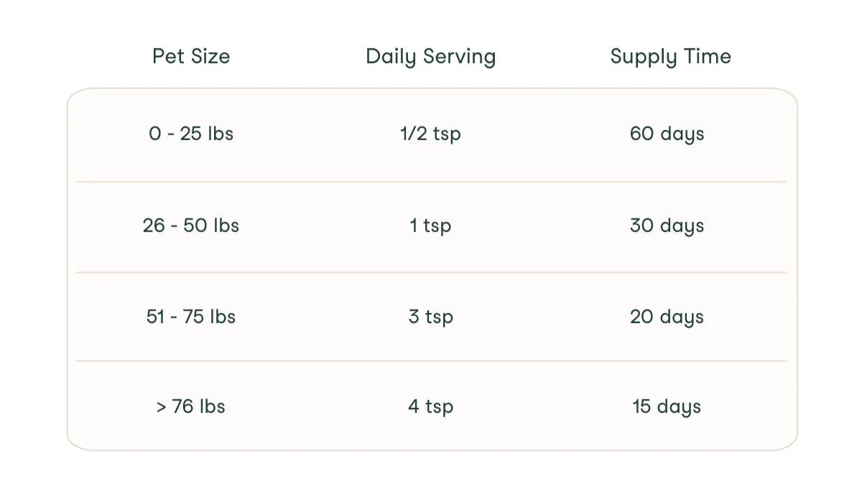Click the Supply Time column header

pos(671,57)
